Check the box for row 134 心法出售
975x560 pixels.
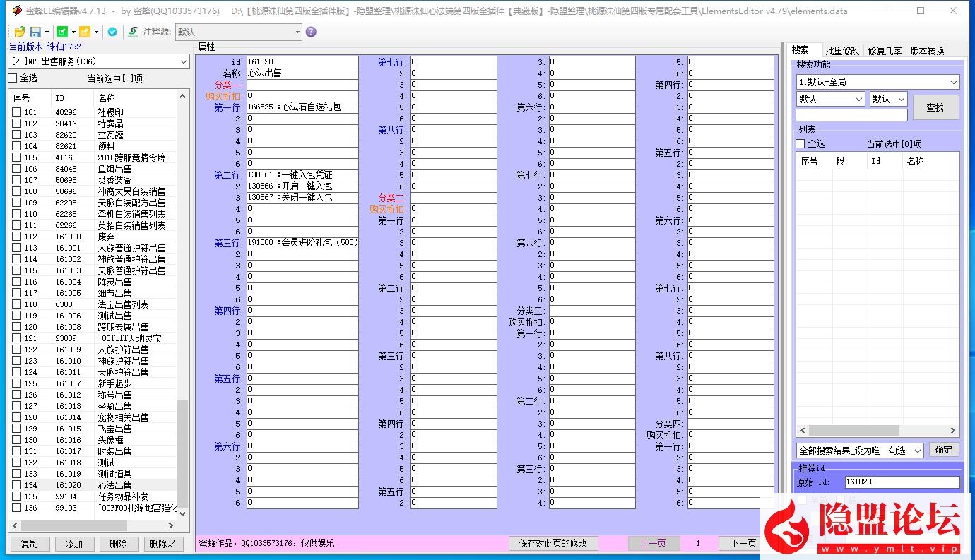(16, 485)
